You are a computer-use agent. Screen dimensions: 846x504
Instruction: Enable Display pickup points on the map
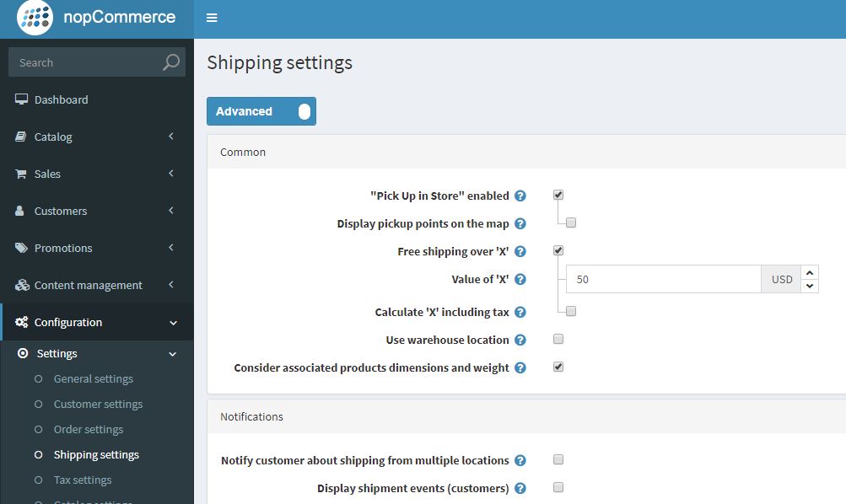(x=571, y=223)
